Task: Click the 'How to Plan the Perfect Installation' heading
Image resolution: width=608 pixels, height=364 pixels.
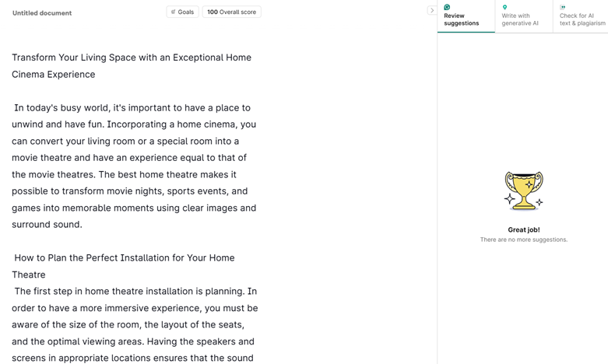Action: click(125, 258)
